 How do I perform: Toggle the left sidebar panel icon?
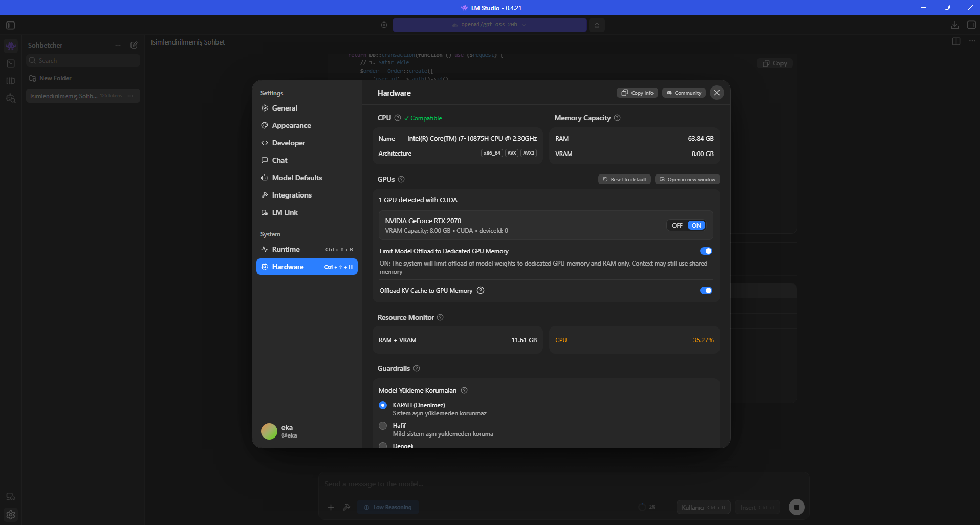point(11,25)
